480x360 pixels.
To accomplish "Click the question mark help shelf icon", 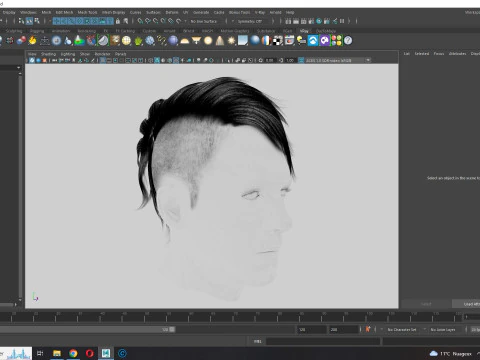I will click(x=348, y=41).
